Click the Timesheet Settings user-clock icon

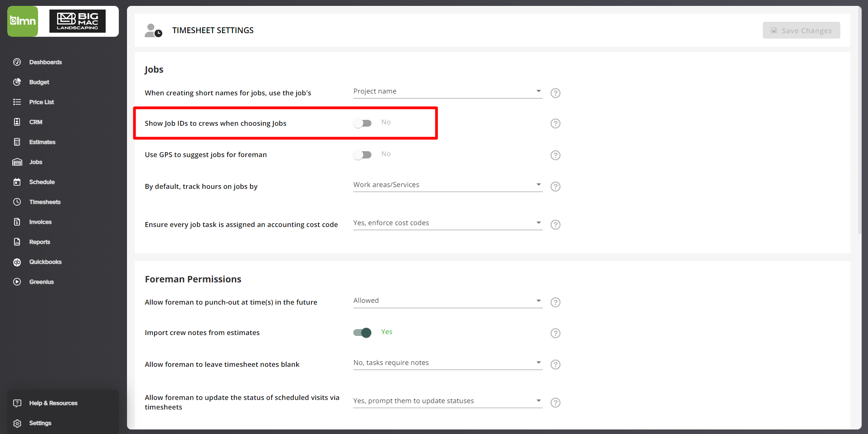(x=153, y=30)
